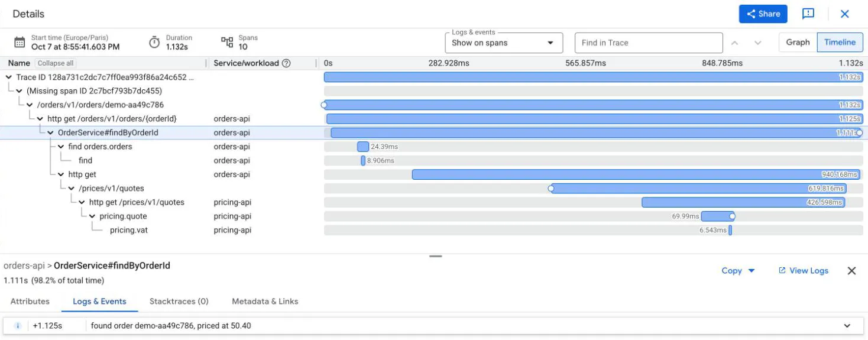Click the 1.111s timeline bar
Screen dimensions: 868x340
pyautogui.click(x=595, y=133)
